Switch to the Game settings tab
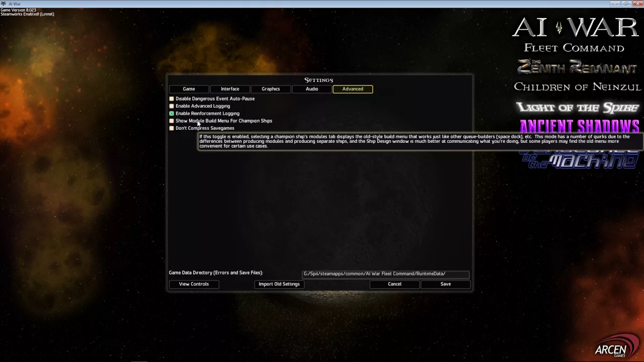 (x=189, y=89)
